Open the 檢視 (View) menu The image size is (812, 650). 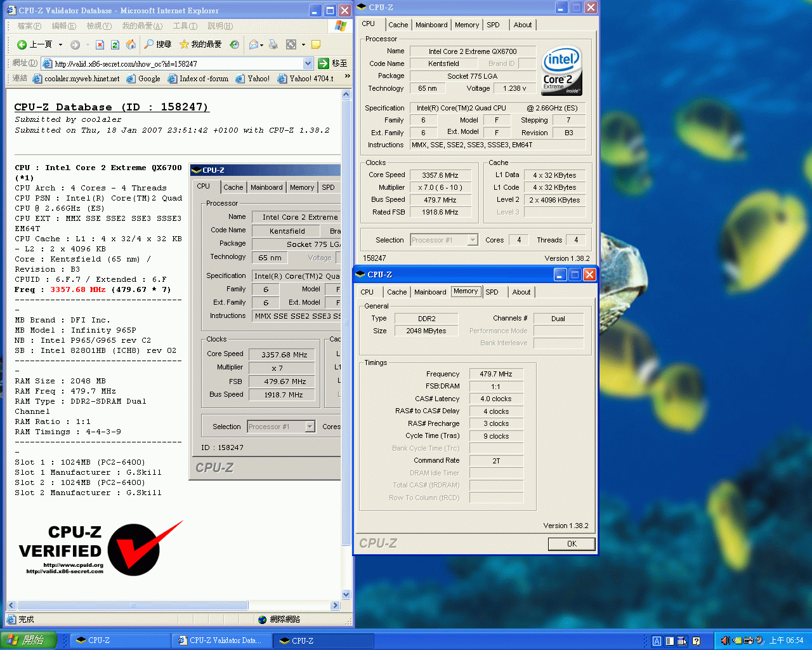(x=99, y=26)
